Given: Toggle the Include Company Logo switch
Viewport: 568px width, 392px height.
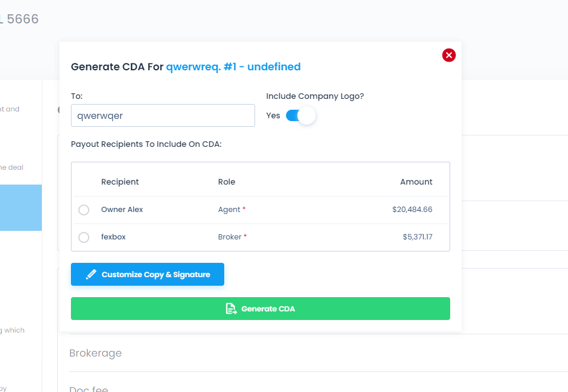Looking at the screenshot, I should tap(300, 115).
